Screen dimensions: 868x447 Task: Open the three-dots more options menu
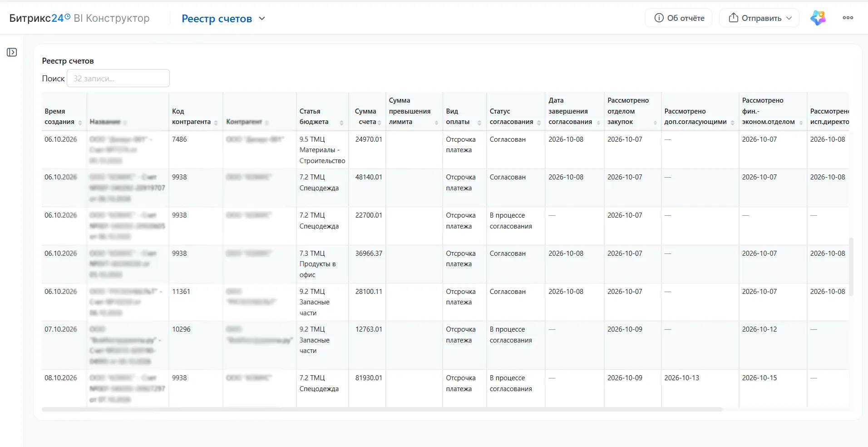[848, 18]
